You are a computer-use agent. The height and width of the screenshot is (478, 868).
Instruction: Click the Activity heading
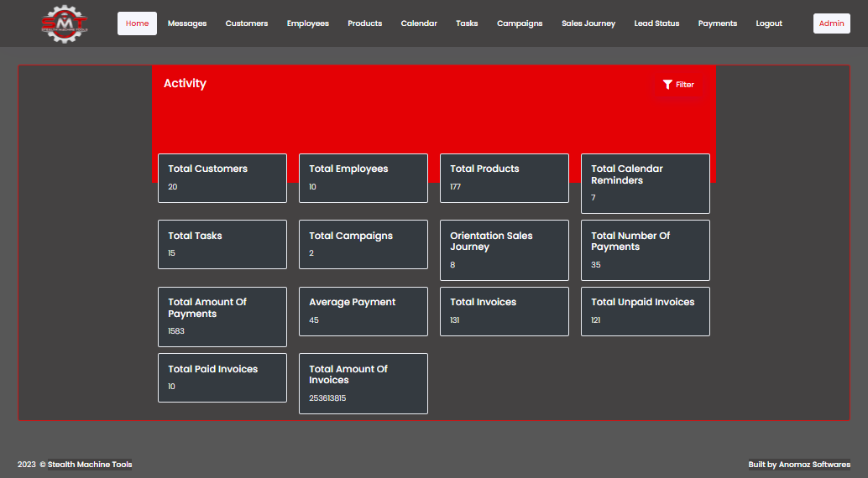185,84
